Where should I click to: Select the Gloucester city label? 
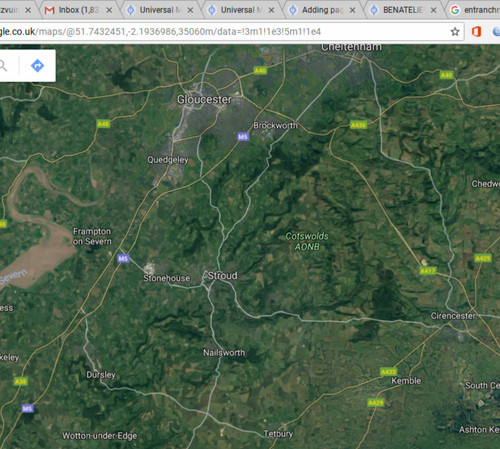coord(204,99)
